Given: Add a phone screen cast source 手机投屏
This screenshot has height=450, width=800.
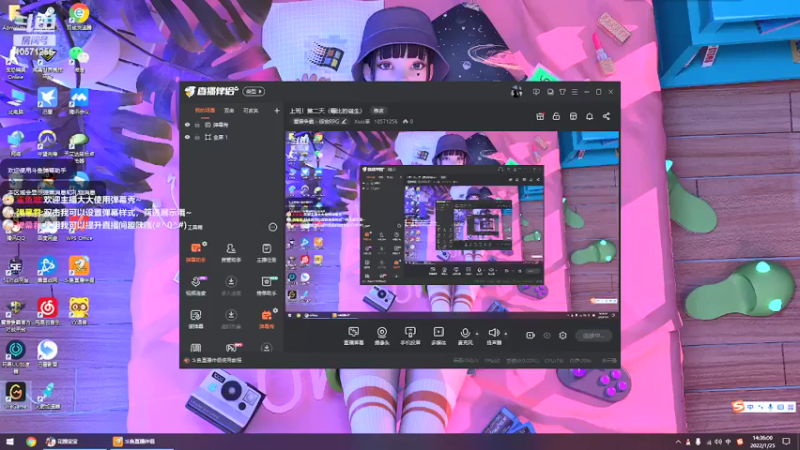Looking at the screenshot, I should (x=410, y=336).
